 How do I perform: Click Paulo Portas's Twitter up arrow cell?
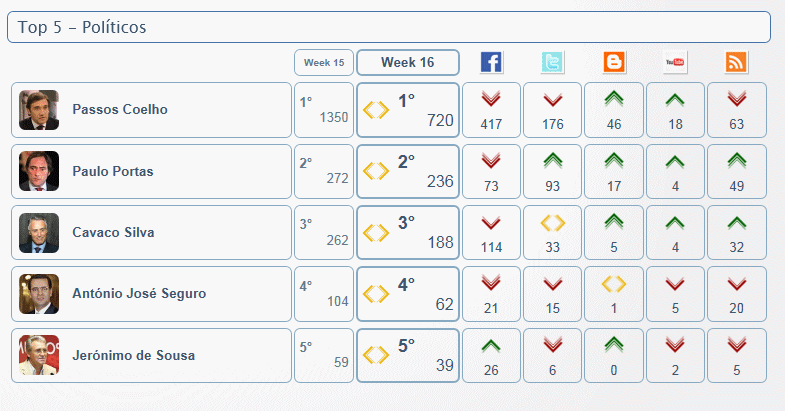552,171
